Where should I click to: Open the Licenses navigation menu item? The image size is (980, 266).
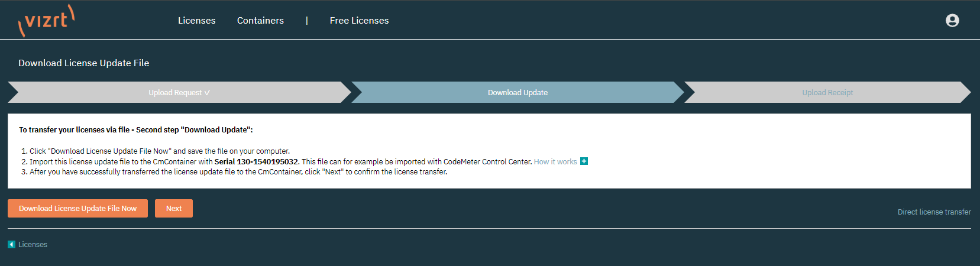coord(196,21)
